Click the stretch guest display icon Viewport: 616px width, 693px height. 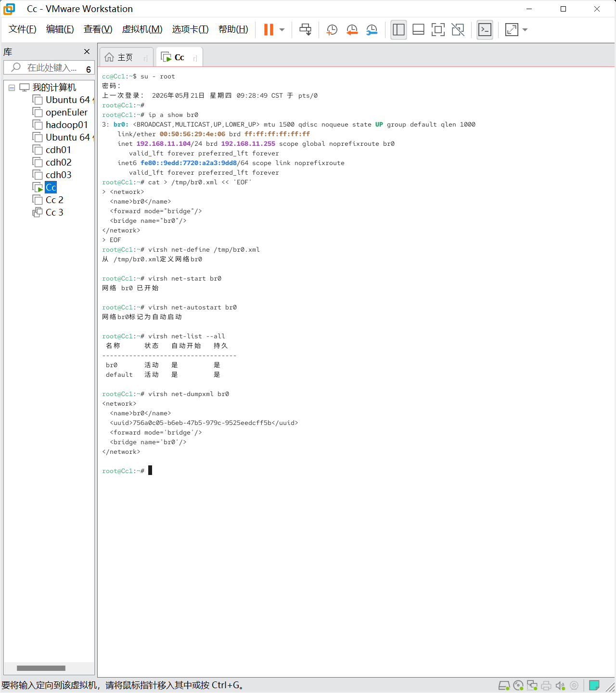[512, 30]
